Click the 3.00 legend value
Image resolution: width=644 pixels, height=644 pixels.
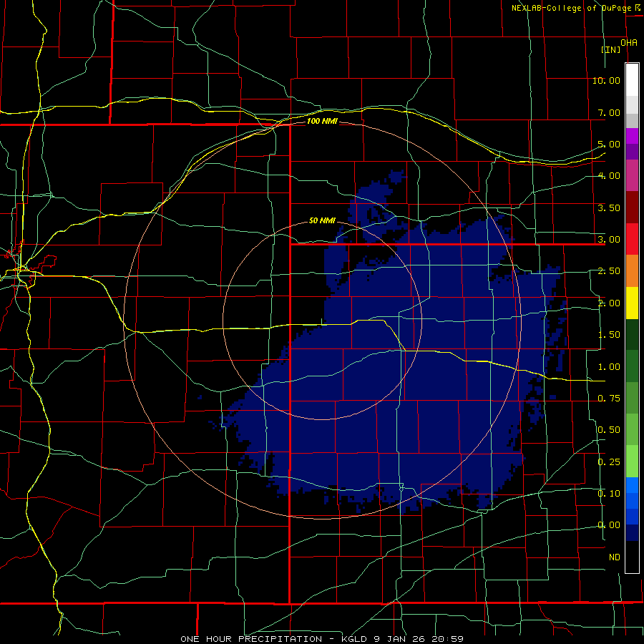tap(609, 240)
